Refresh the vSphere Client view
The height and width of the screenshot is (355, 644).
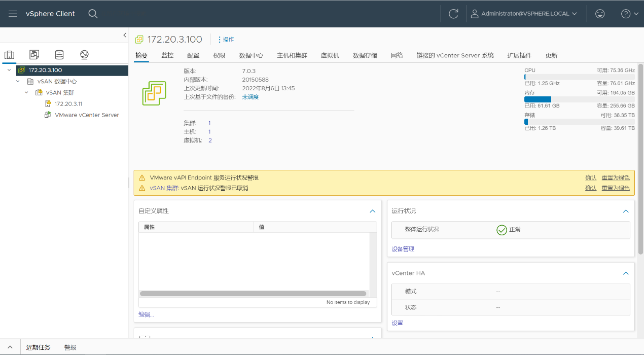coord(453,14)
